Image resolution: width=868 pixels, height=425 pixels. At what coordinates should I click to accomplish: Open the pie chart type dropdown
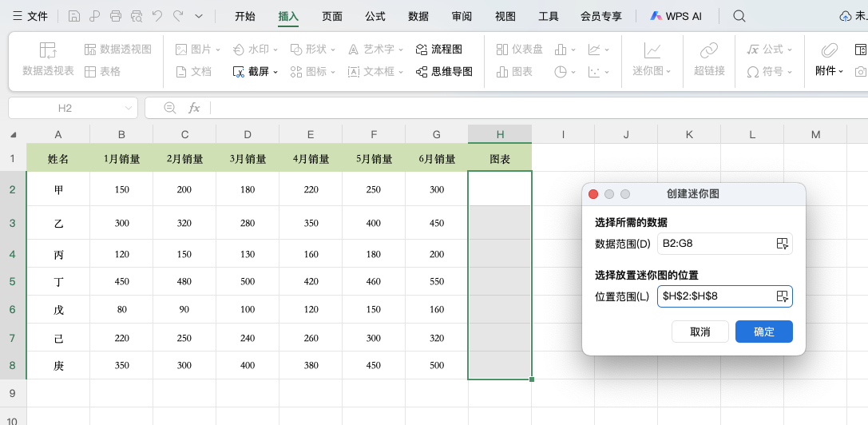click(565, 71)
